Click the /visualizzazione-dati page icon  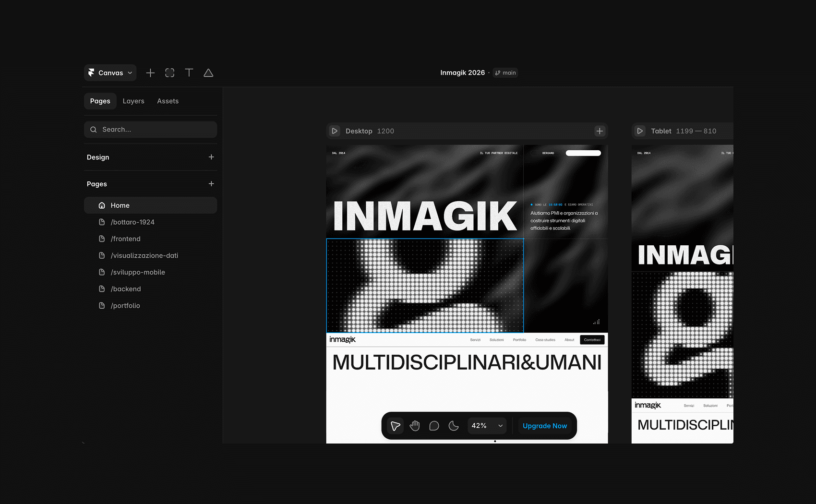tap(102, 256)
